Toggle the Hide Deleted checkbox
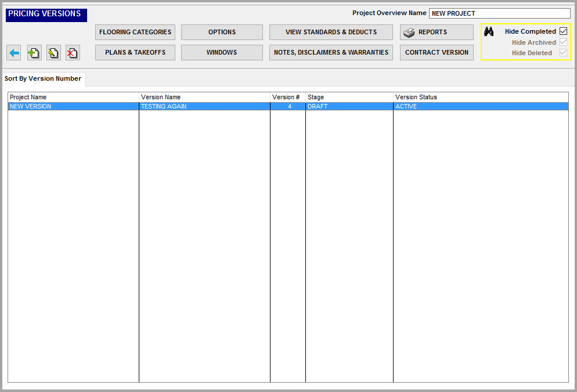The height and width of the screenshot is (392, 577). pos(563,53)
